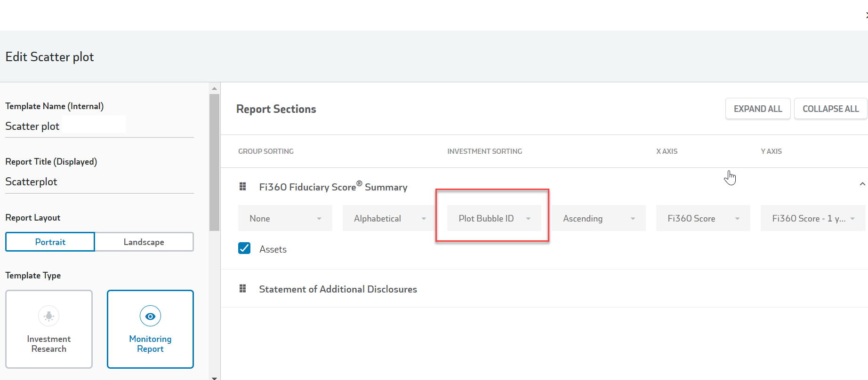Click the Report Layout label
The image size is (868, 380).
click(x=33, y=217)
